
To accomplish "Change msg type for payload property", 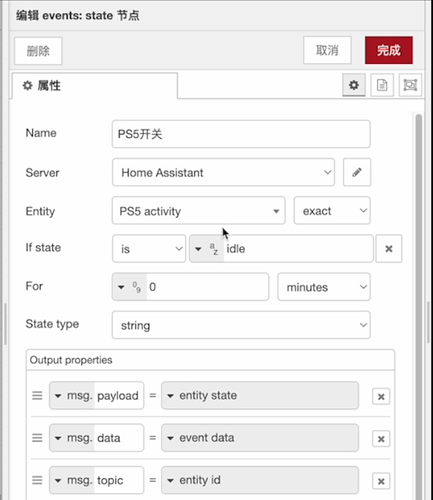I will [x=72, y=396].
